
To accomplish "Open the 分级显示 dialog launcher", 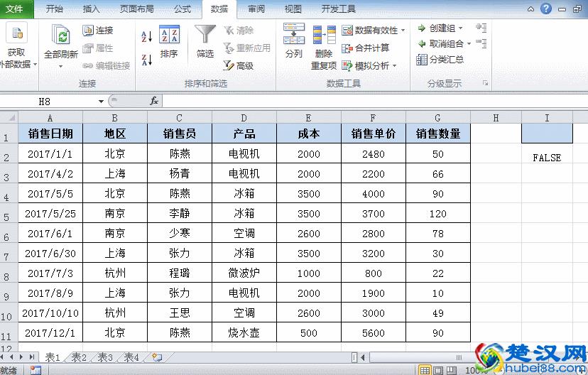I will coord(485,83).
